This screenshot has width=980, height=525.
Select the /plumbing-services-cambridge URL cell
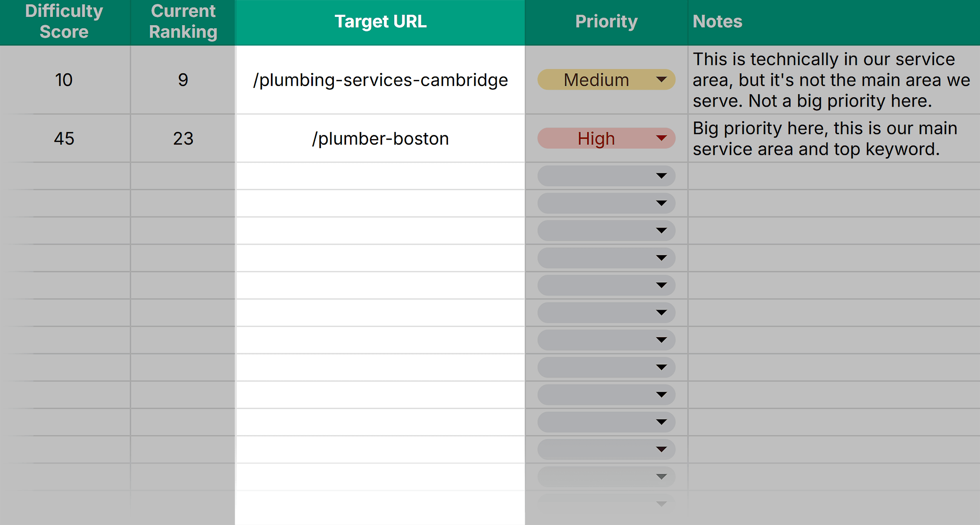pyautogui.click(x=380, y=80)
